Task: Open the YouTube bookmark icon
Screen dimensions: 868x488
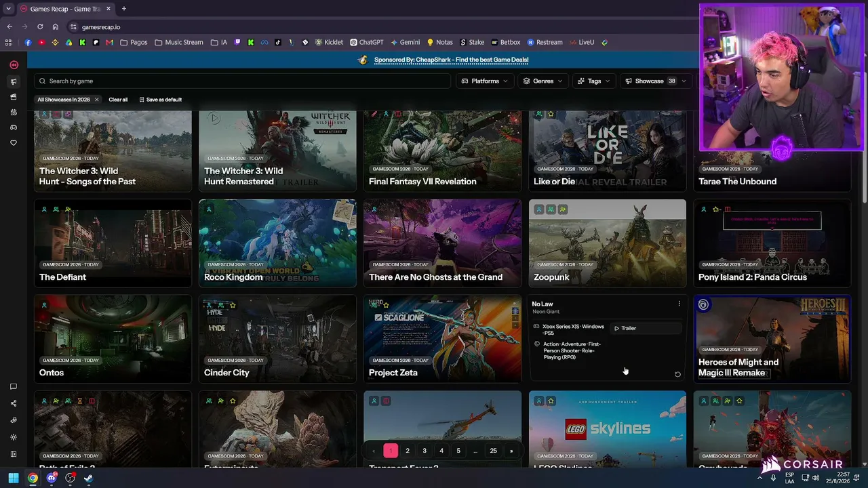Action: click(x=41, y=42)
